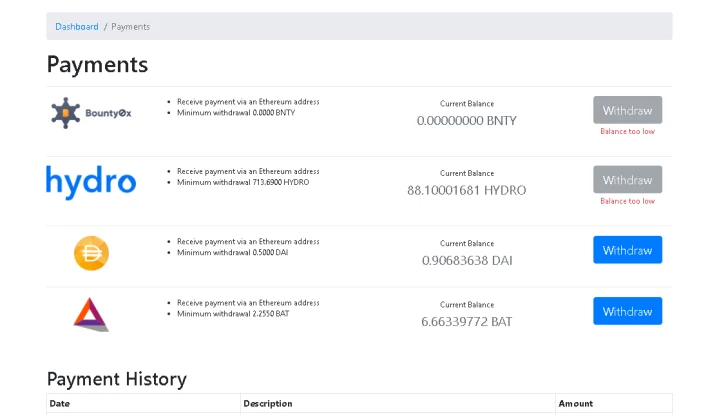Select the 0.90683638 DAI balance value
Viewport: 710px width, 415px height.
[x=467, y=261]
